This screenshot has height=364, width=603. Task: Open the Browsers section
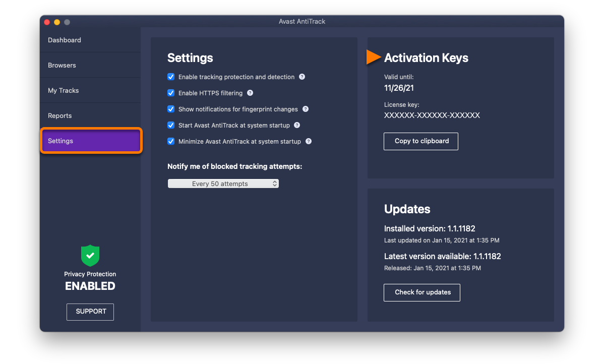90,66
